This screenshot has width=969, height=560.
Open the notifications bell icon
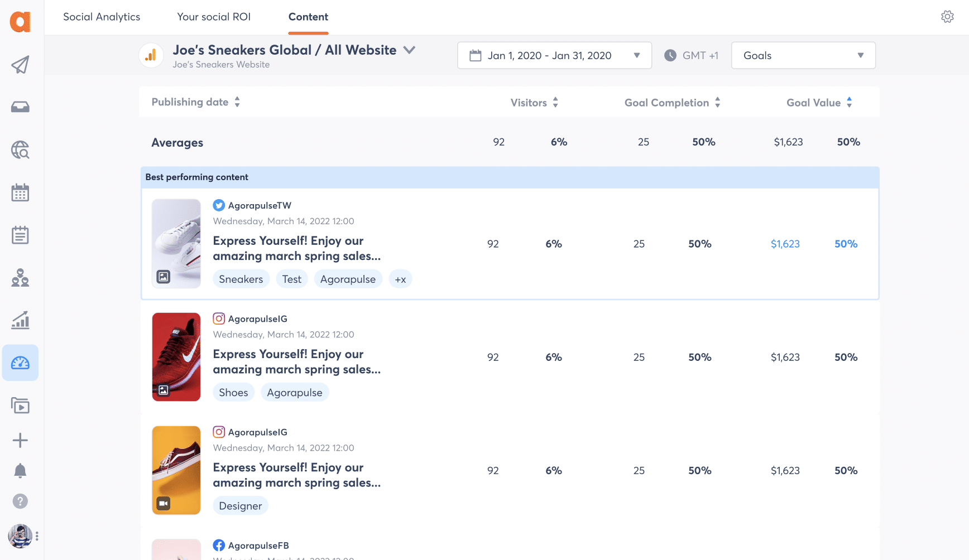point(20,471)
